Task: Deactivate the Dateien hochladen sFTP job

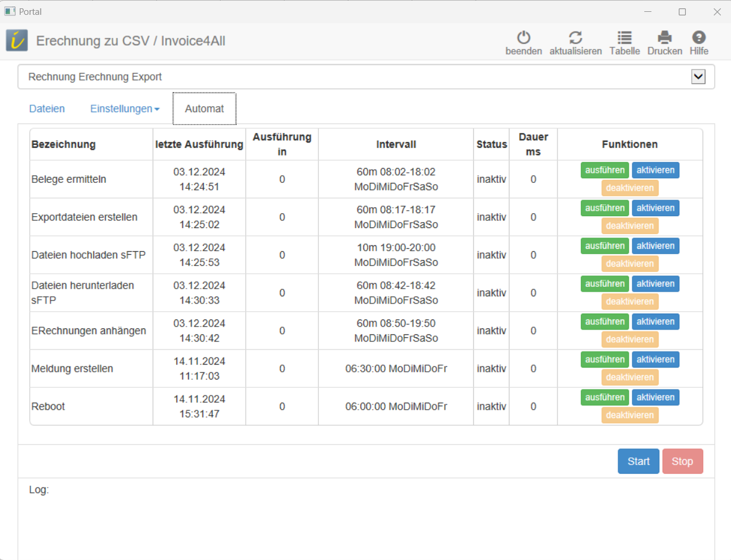Action: point(629,264)
